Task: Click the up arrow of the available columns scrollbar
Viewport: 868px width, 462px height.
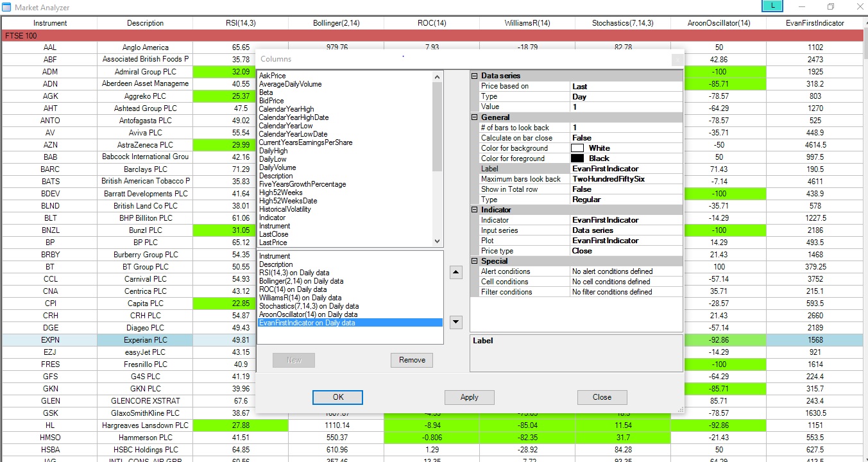Action: (x=438, y=76)
